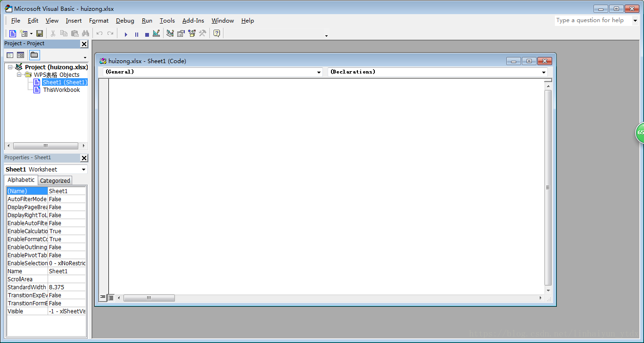
Task: Open the Toolbox hammer-and-wrench icon
Action: 202,33
